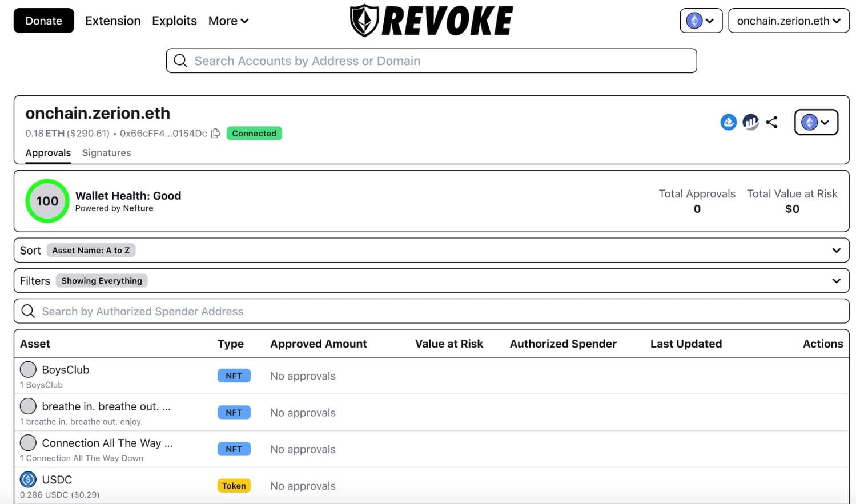Click the NFT badge in BoysClub row
The width and height of the screenshot is (856, 504).
click(x=234, y=376)
